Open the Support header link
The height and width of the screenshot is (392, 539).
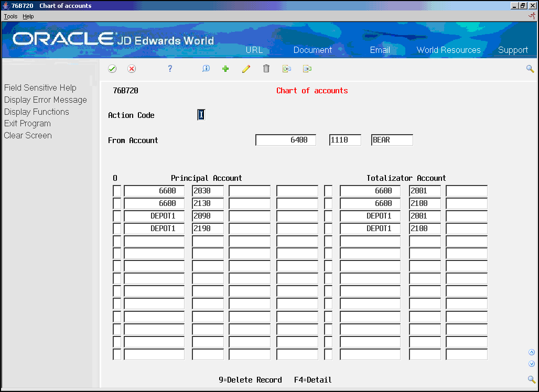(513, 50)
